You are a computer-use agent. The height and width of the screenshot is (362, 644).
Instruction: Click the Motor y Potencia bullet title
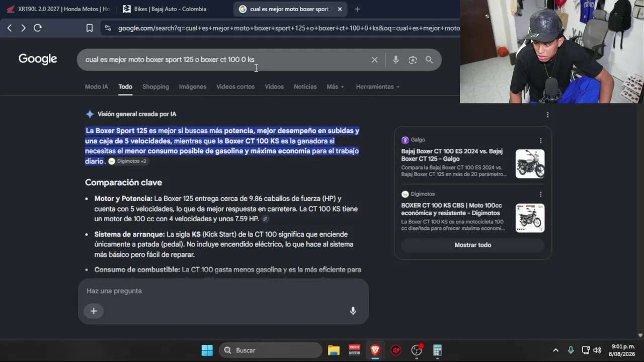[x=123, y=199]
